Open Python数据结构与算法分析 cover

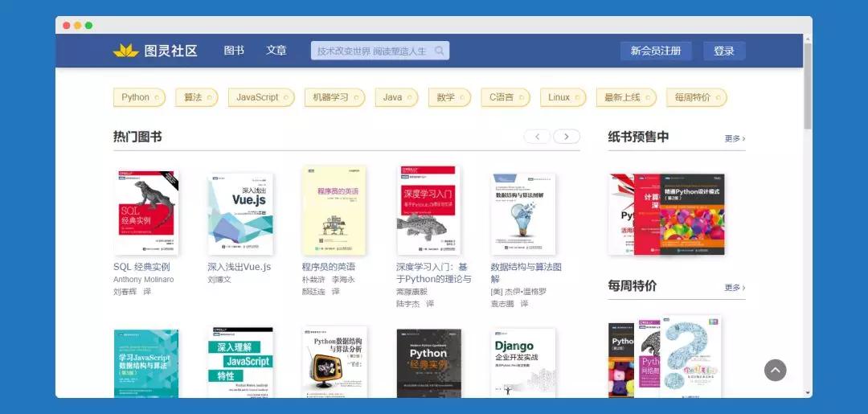click(x=334, y=362)
